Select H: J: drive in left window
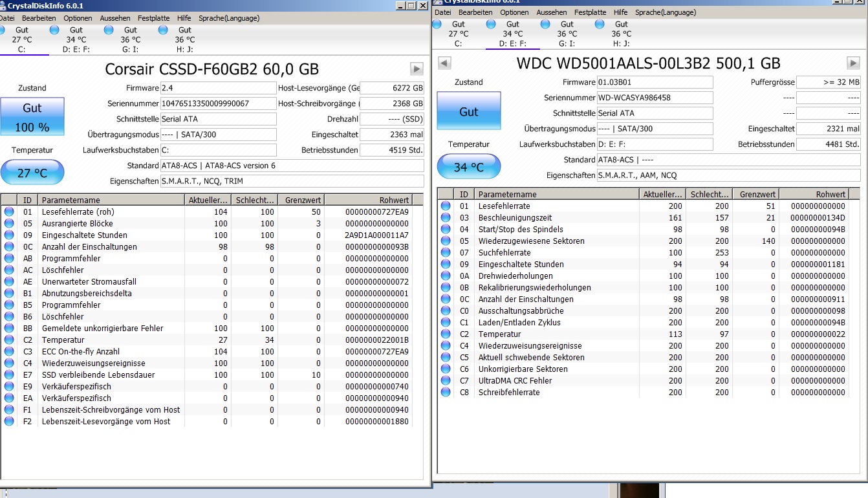 pos(184,39)
